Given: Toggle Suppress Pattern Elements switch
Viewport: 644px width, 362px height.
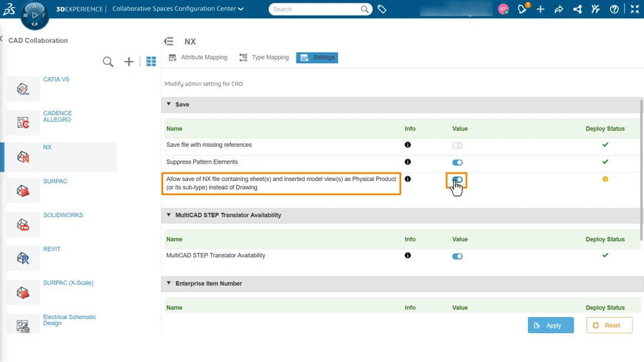Looking at the screenshot, I should [x=457, y=162].
